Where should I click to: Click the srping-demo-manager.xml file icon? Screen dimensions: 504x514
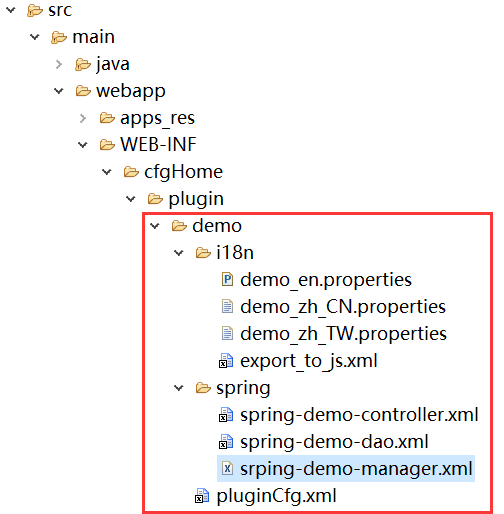click(x=227, y=469)
